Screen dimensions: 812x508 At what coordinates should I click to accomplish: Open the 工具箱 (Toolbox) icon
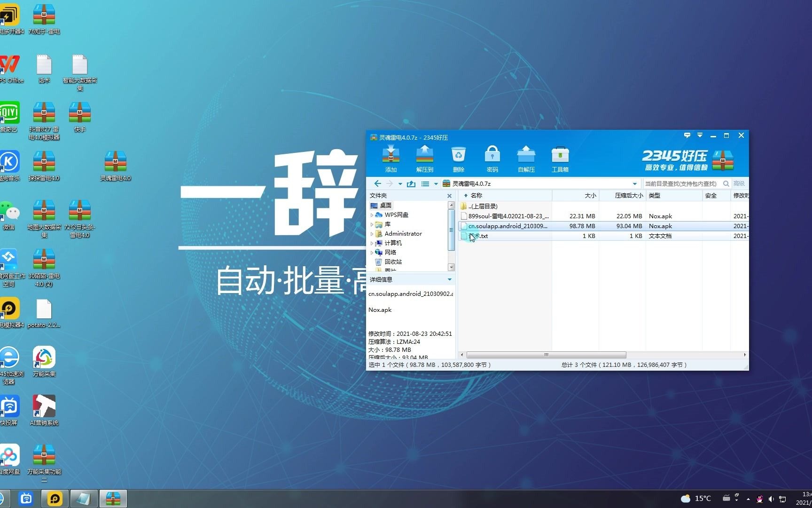[560, 159]
